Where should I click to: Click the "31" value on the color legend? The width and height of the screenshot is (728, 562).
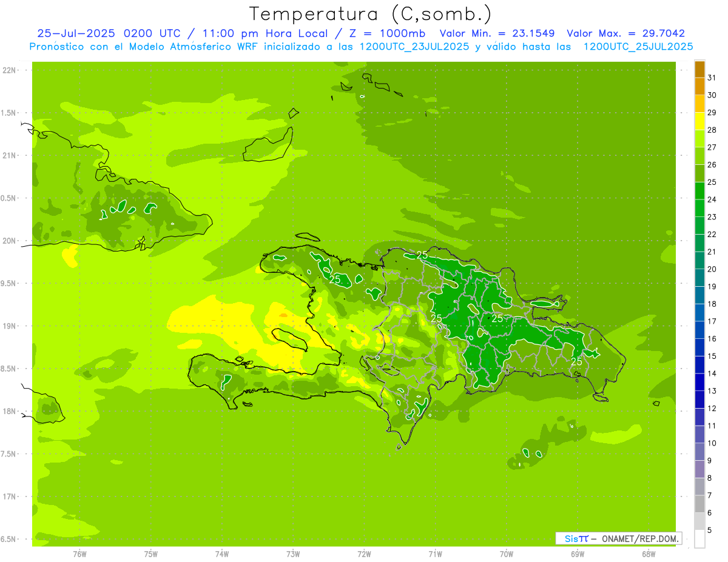point(712,78)
